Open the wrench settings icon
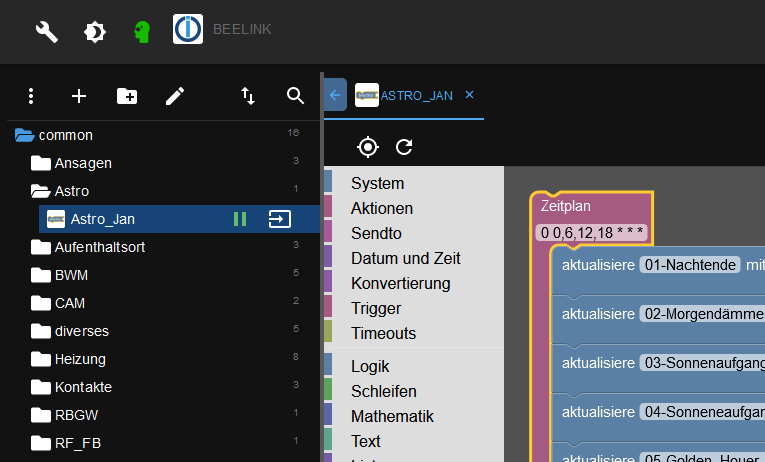 (47, 31)
